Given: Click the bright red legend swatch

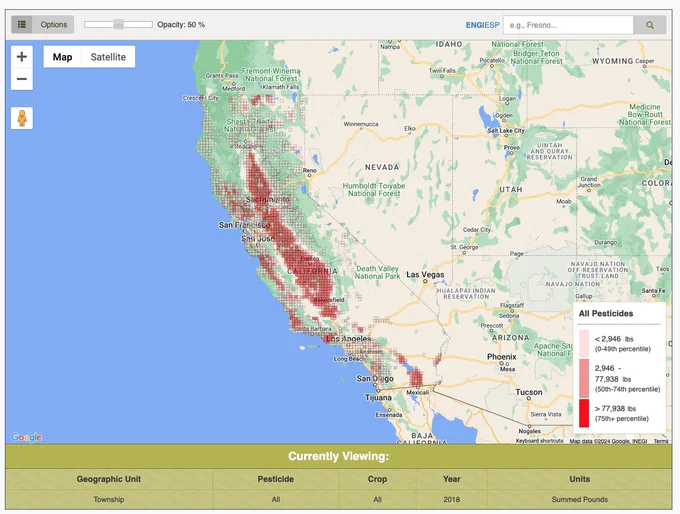Looking at the screenshot, I should 584,413.
